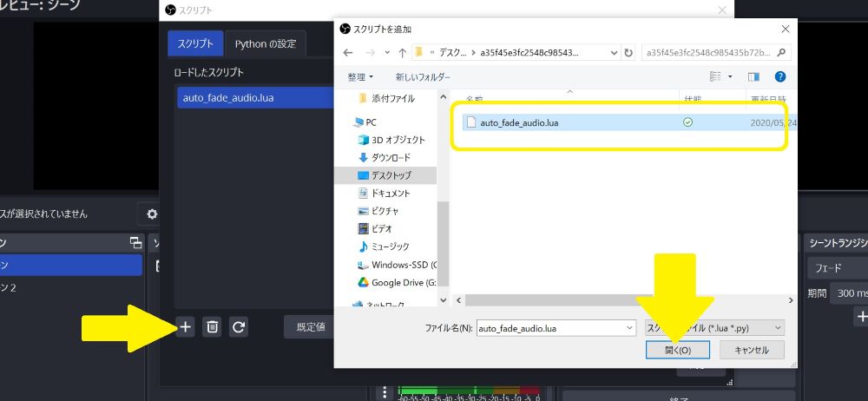The width and height of the screenshot is (868, 401).
Task: Reload scripts with the refresh icon
Action: (x=239, y=327)
